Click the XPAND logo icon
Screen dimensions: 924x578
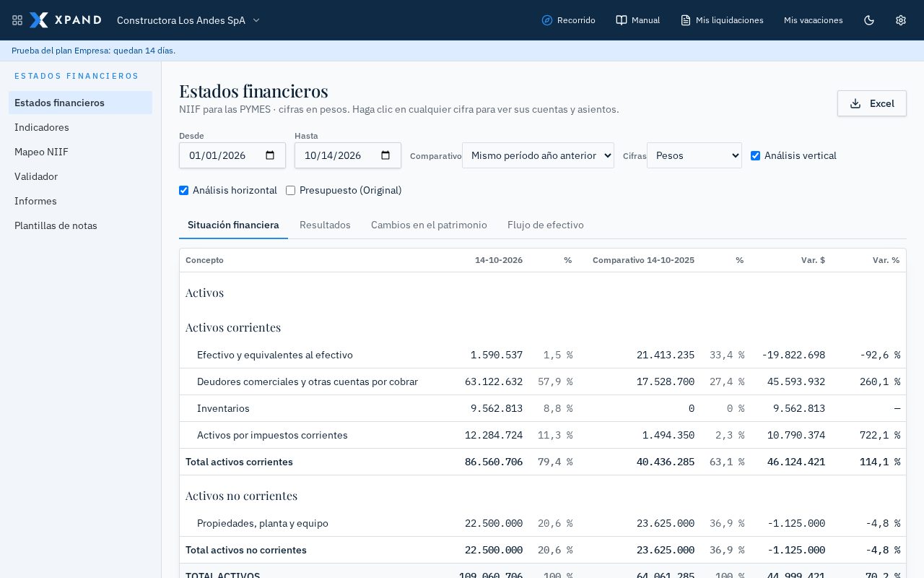click(39, 20)
